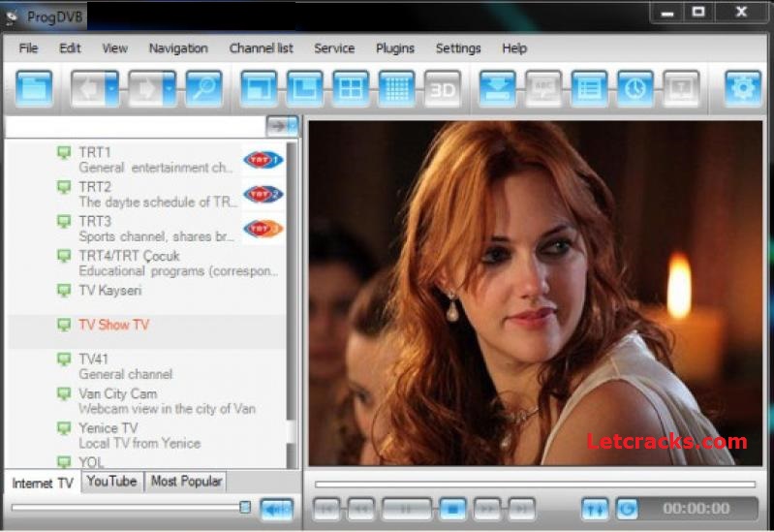
Task: Open the equalizer sliders icon near timer
Action: click(x=595, y=510)
